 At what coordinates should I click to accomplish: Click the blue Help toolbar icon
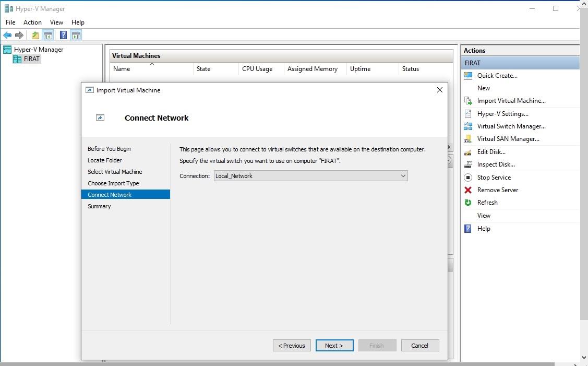(63, 36)
